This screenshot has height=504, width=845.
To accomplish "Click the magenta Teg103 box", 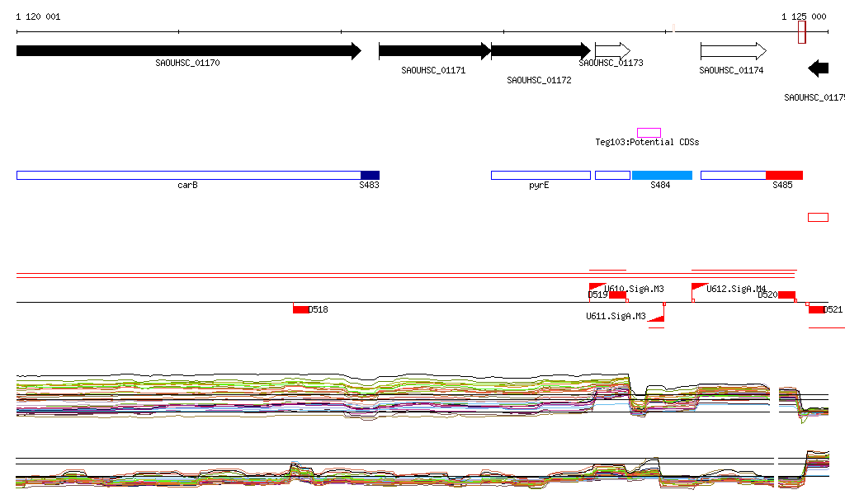I will pos(649,133).
